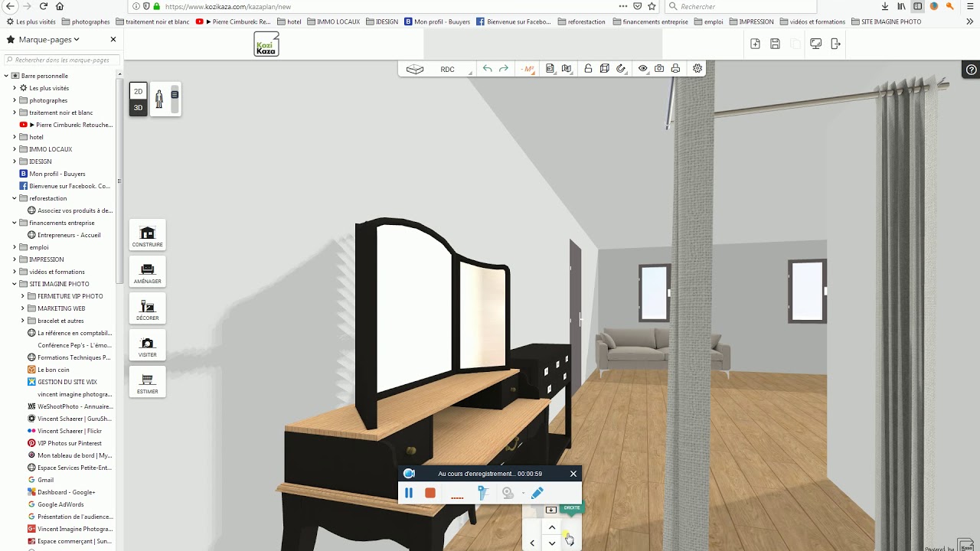980x551 pixels.
Task: Select the recorder pencil annotation tool
Action: [x=537, y=494]
